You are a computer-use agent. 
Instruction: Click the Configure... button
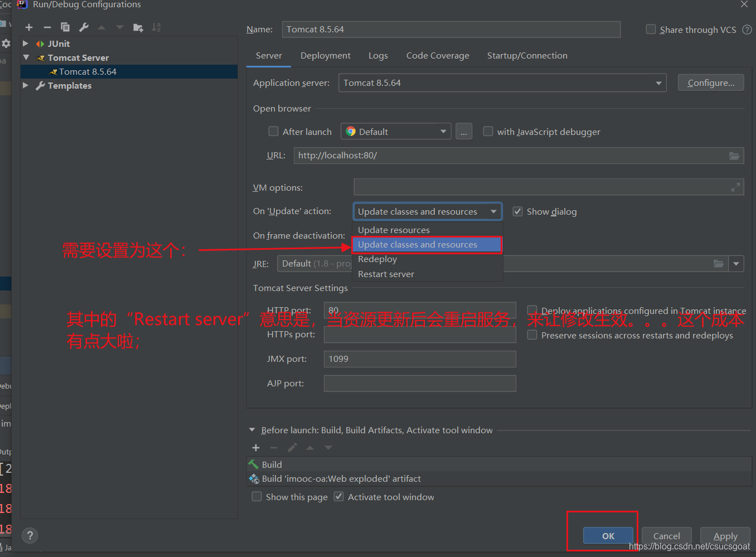[x=711, y=83]
